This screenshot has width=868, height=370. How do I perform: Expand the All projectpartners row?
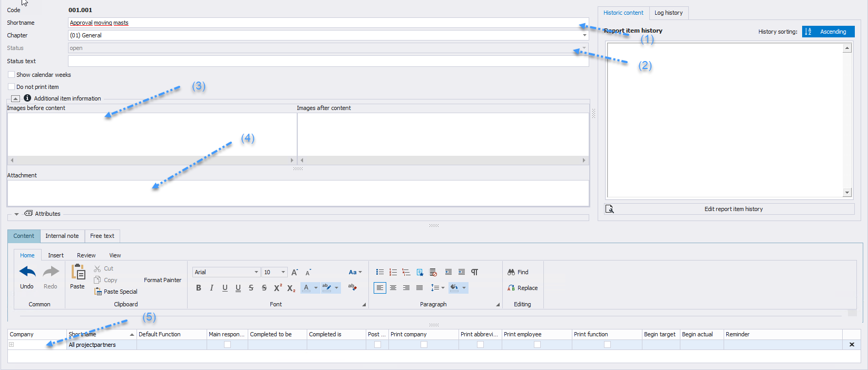click(11, 345)
